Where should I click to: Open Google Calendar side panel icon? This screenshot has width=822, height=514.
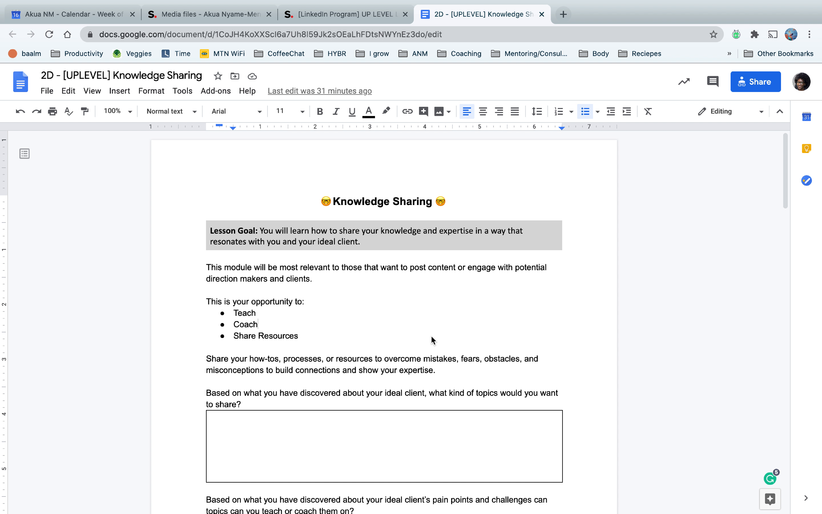click(x=806, y=117)
